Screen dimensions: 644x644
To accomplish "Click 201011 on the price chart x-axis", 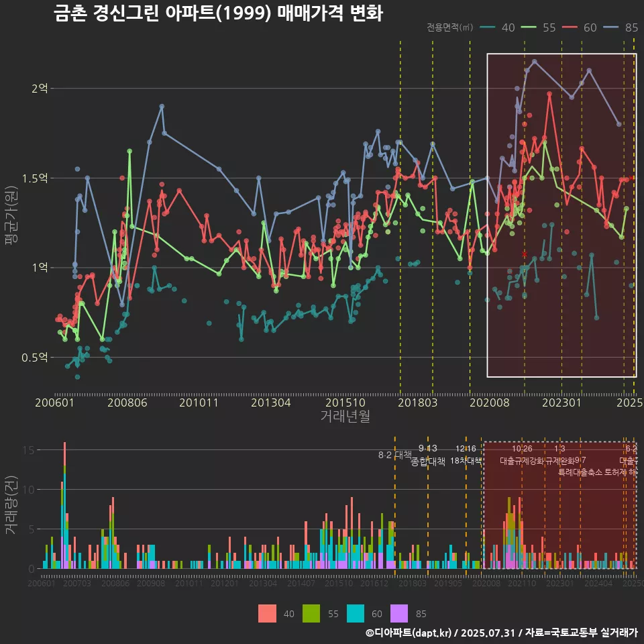I will pyautogui.click(x=199, y=402).
